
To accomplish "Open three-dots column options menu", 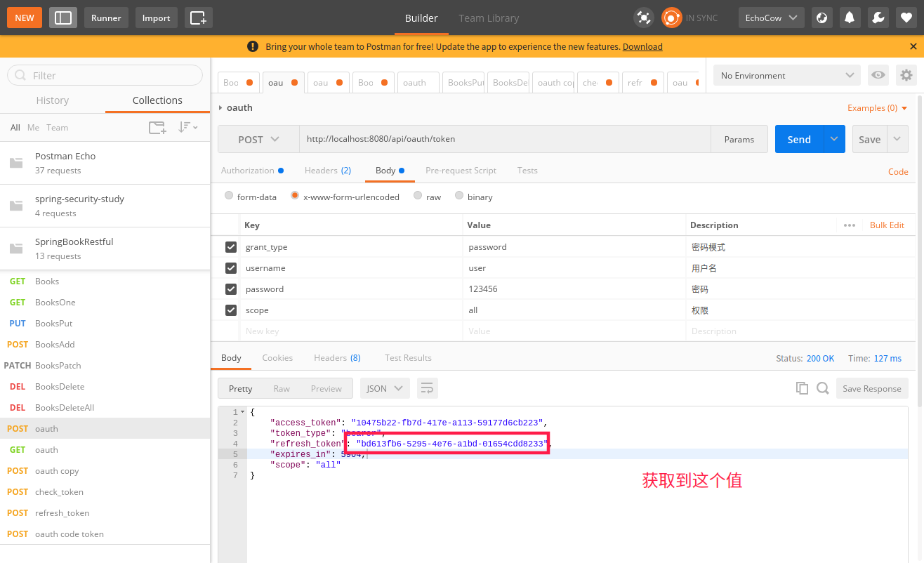I will 850,225.
